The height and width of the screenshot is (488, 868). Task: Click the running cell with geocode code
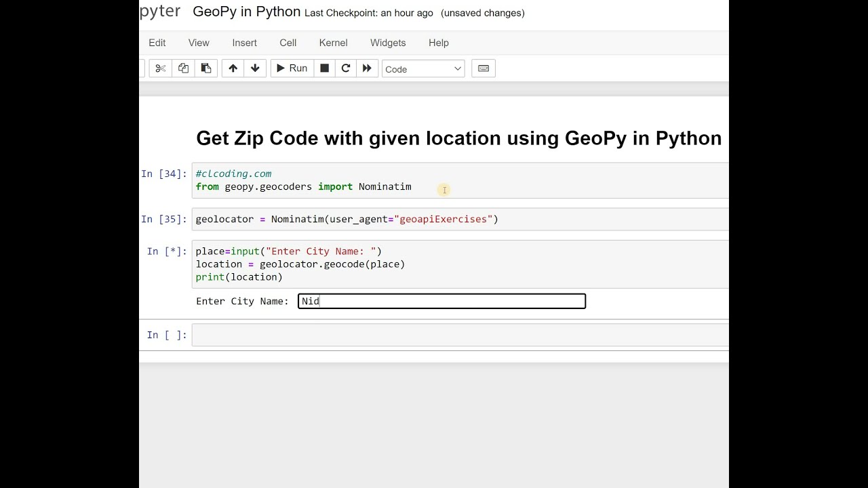[460, 264]
